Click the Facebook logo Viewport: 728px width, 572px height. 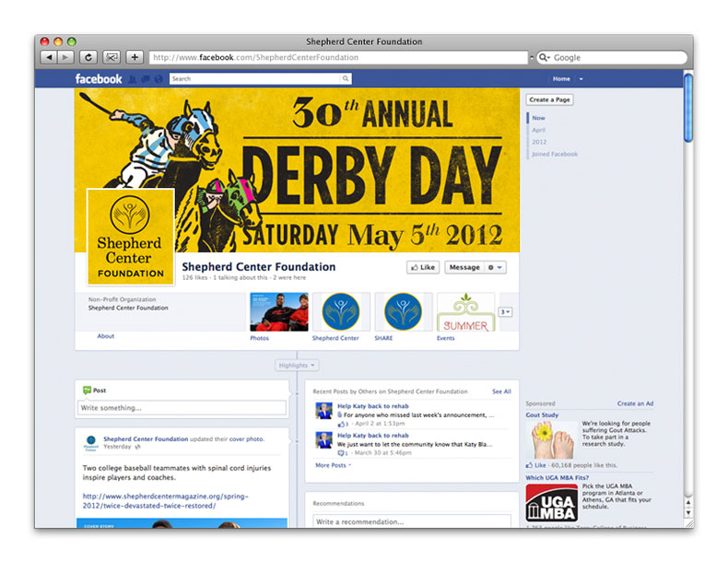click(99, 79)
